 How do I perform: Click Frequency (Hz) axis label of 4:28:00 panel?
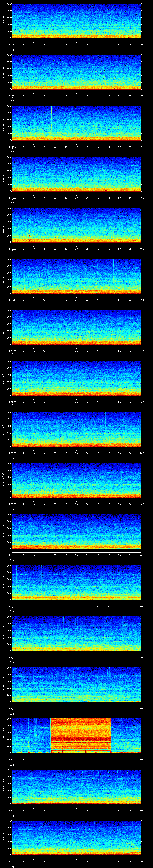pyautogui.click(x=3, y=735)
